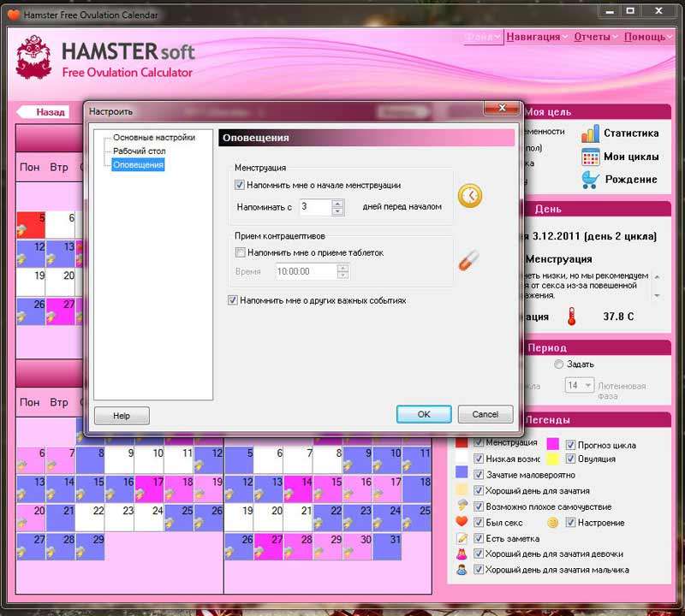Click the Мои циклы label

(631, 157)
